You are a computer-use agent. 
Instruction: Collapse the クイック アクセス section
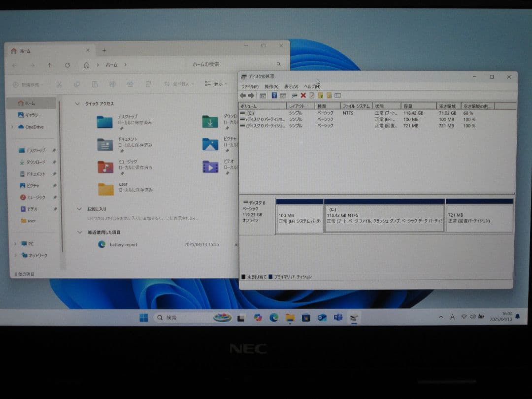(77, 104)
